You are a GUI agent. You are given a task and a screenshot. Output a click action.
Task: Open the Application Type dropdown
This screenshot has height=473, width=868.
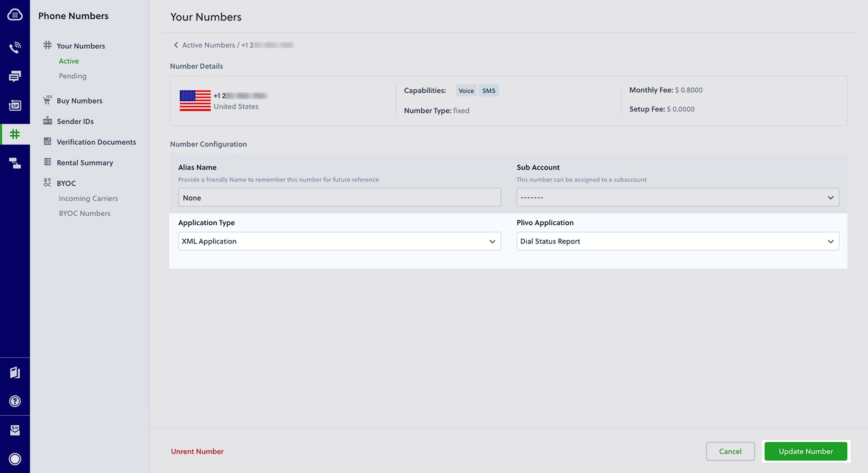pyautogui.click(x=339, y=241)
